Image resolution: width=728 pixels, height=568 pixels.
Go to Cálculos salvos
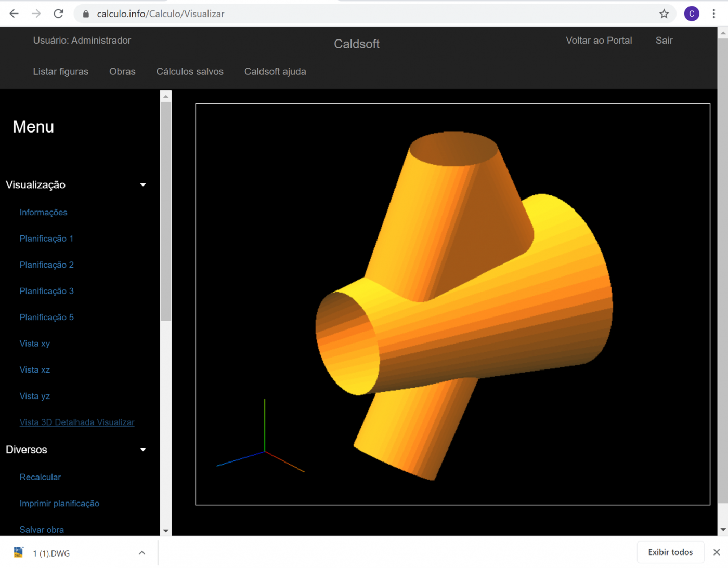190,72
